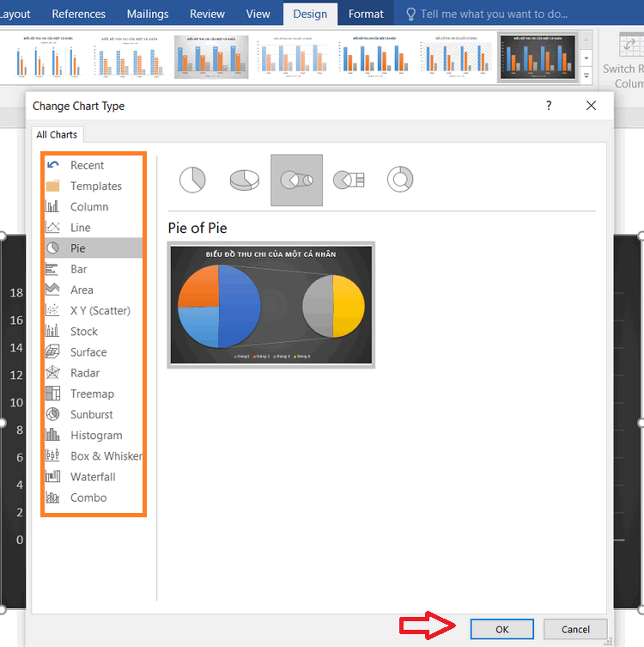The height and width of the screenshot is (647, 644).
Task: Apply the second chart style with patterned bars
Action: pyautogui.click(x=130, y=57)
